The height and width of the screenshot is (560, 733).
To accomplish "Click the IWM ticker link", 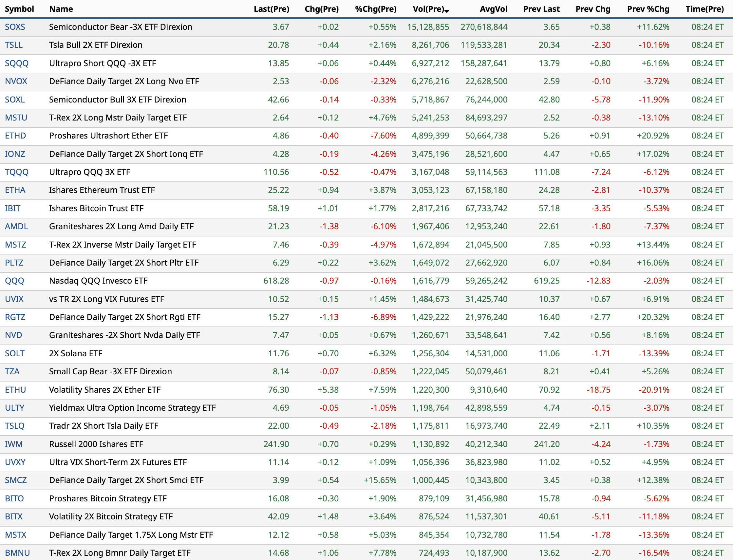I will (x=14, y=444).
